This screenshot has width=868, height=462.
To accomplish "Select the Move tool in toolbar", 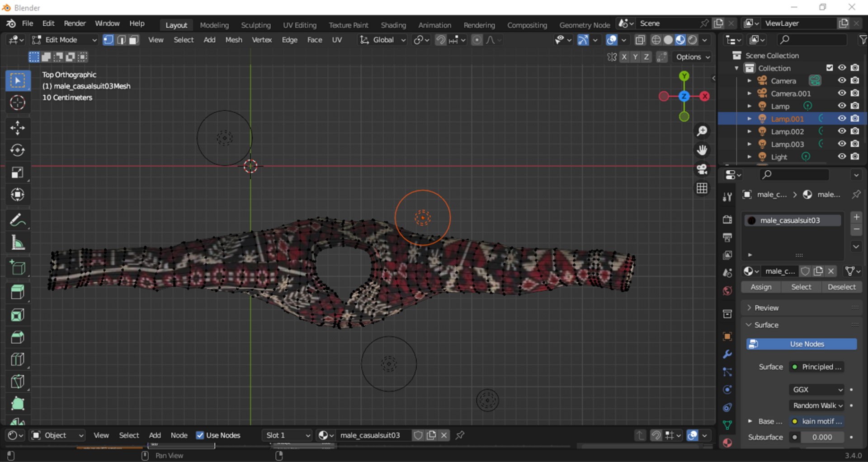I will (17, 128).
